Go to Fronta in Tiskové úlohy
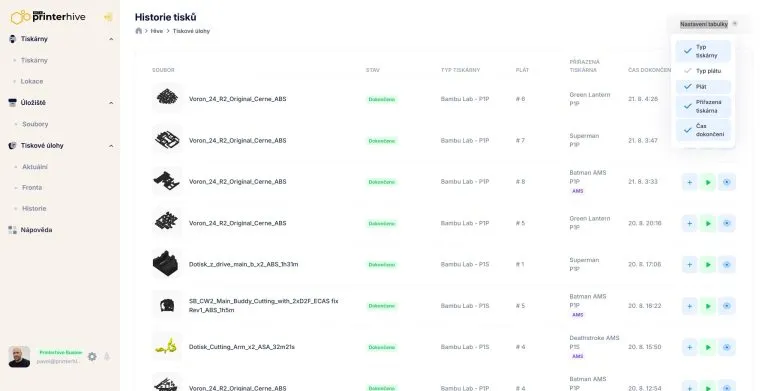 [x=32, y=188]
